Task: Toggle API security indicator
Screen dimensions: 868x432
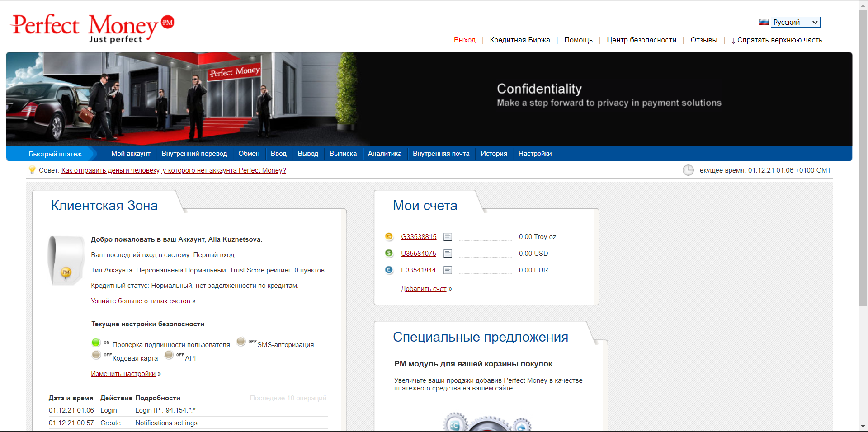Action: (x=169, y=355)
